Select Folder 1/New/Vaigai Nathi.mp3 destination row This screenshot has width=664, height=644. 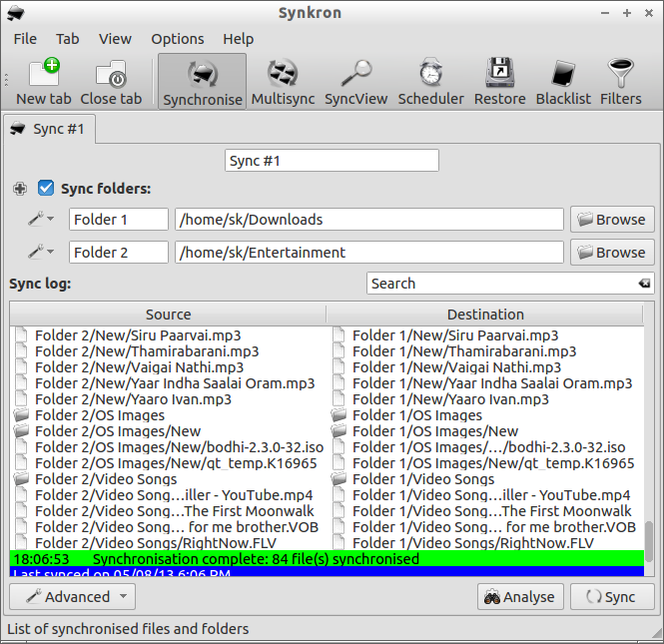coord(485,367)
